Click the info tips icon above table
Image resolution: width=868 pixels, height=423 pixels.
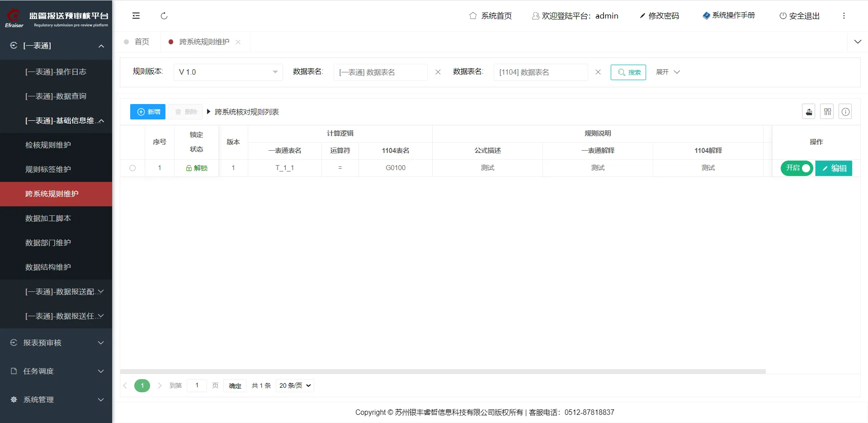coord(845,112)
